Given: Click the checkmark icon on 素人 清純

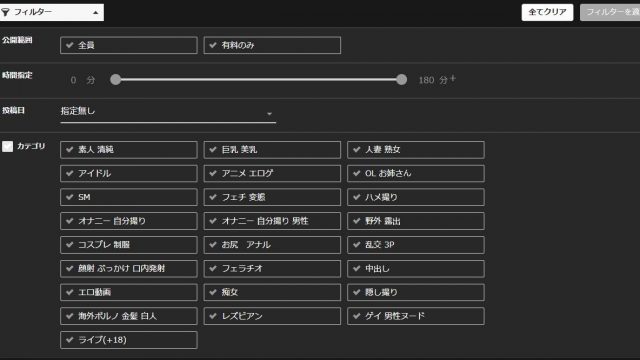Looking at the screenshot, I should click(x=70, y=149).
